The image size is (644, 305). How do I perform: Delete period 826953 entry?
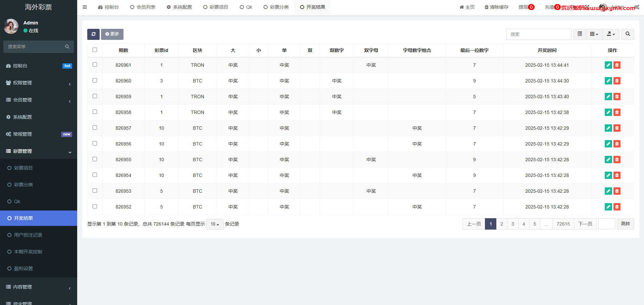click(x=617, y=191)
